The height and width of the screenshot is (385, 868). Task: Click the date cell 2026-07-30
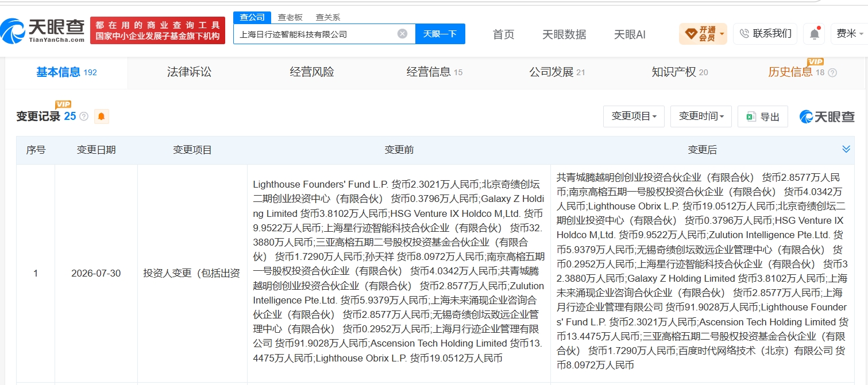tap(96, 273)
